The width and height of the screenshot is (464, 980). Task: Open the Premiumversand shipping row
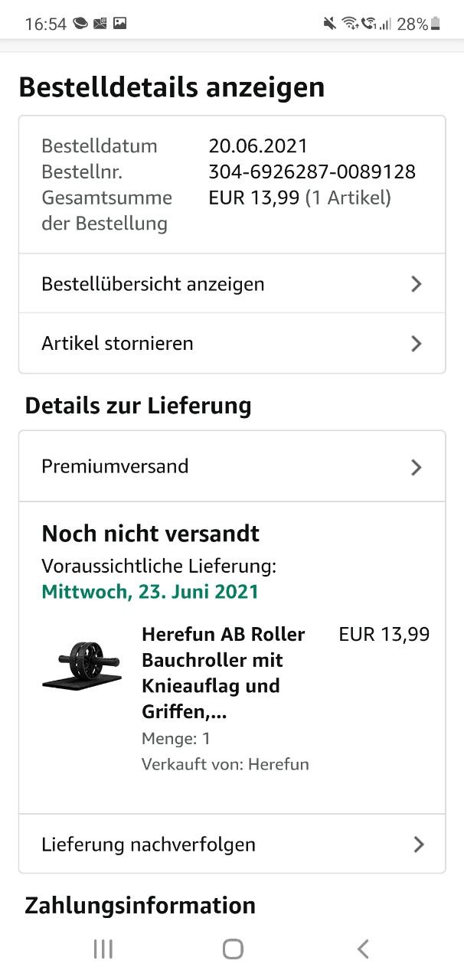(x=115, y=466)
